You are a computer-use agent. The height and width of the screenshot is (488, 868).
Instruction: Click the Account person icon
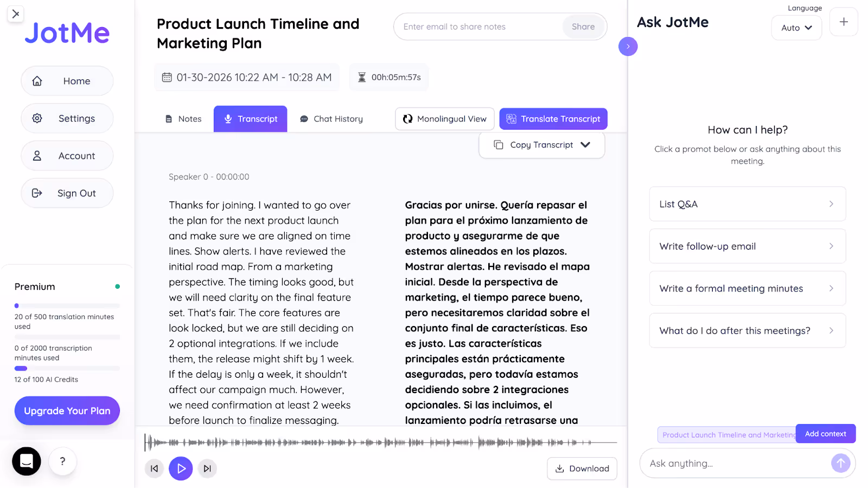pos(37,156)
